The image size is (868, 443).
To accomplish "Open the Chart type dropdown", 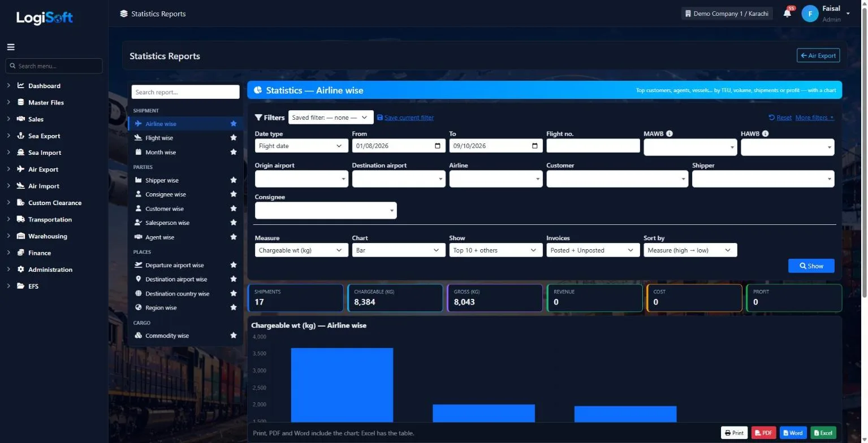I will [399, 250].
